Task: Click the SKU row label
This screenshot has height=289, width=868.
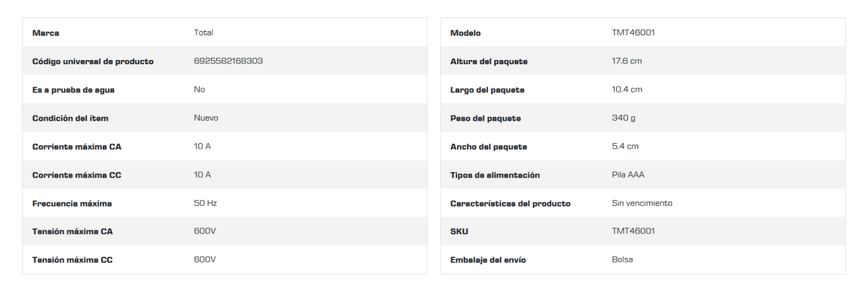Action: click(x=459, y=232)
